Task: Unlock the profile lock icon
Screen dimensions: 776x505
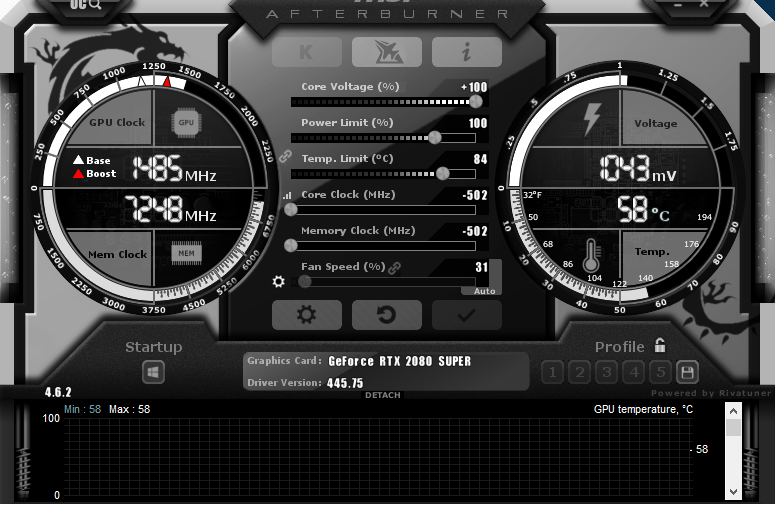Action: pos(660,345)
